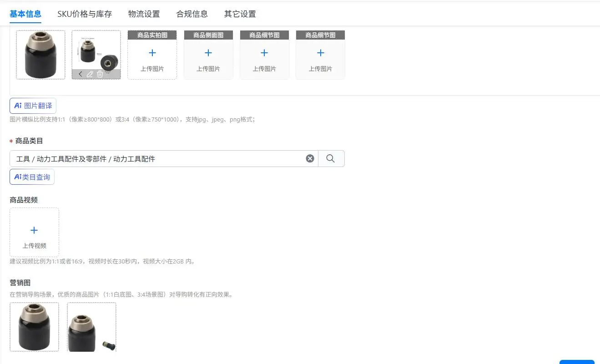Click the plus icon in 上传视频 box
Screen dimensions: 600x364
click(x=34, y=230)
